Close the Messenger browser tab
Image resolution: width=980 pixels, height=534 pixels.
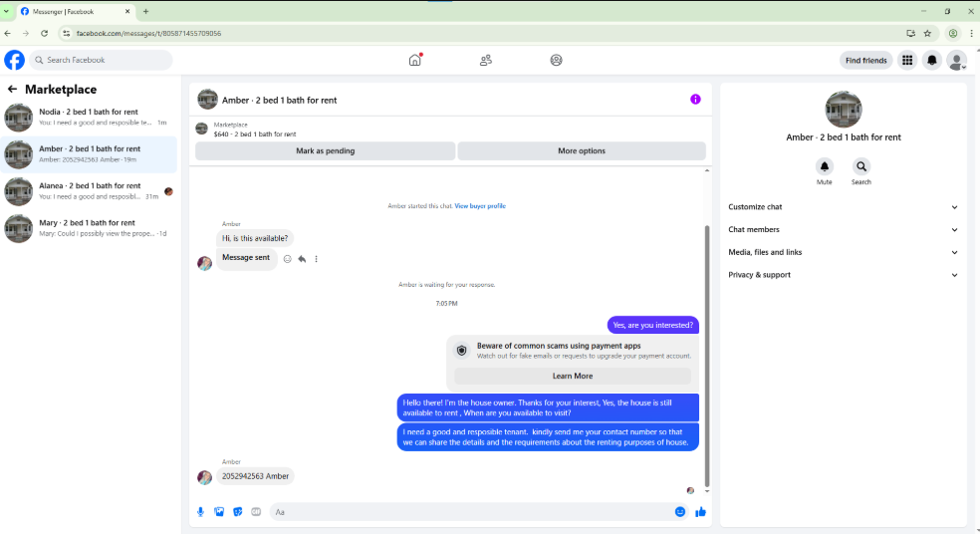click(127, 11)
